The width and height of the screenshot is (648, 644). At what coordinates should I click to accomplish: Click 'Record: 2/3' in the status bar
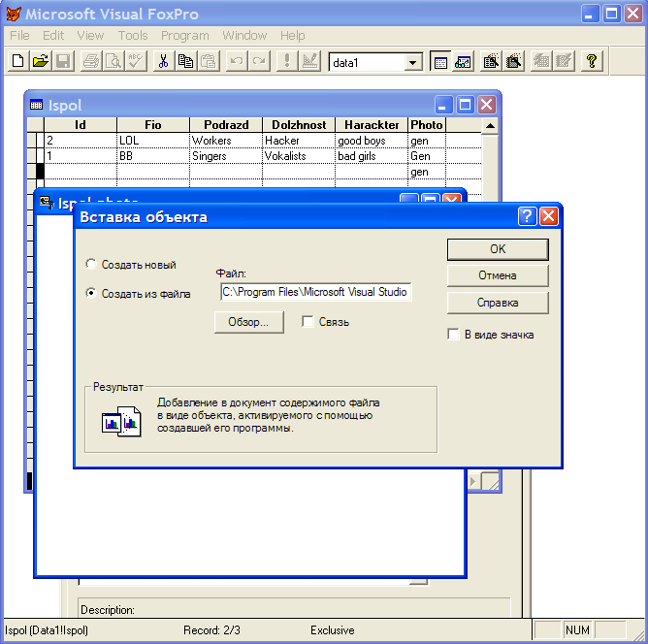coord(211,630)
